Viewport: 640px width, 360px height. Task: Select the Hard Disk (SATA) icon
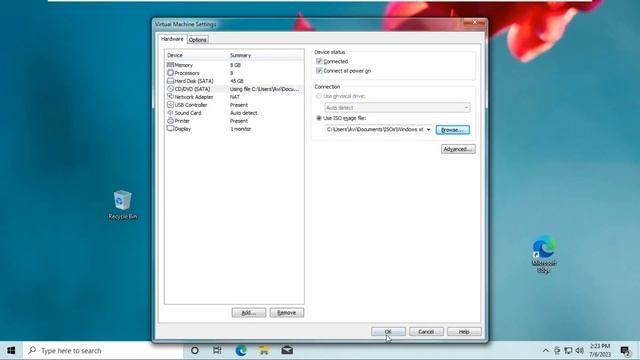coord(170,81)
